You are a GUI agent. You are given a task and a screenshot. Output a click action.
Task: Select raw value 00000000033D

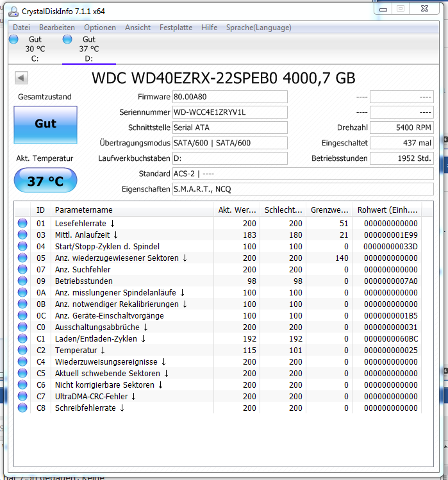(391, 247)
